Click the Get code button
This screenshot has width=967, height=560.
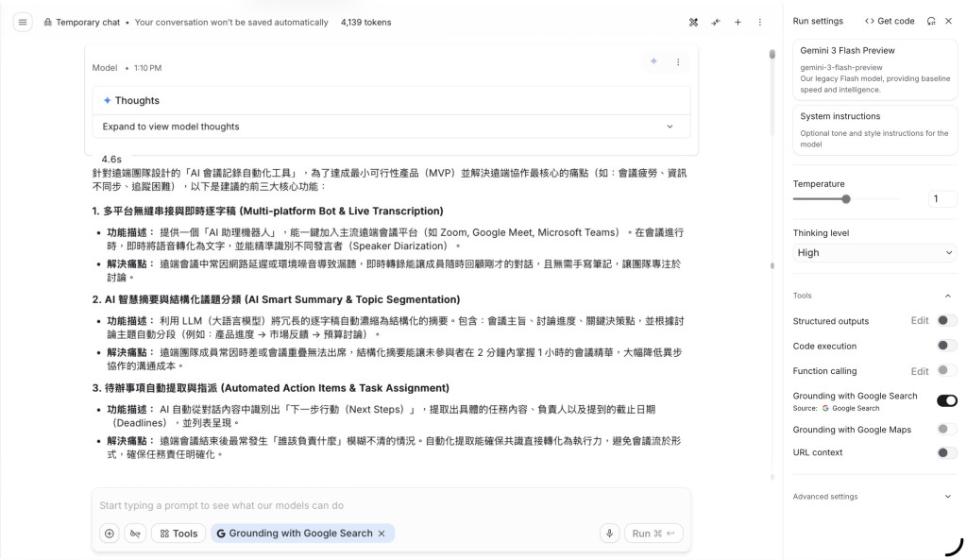pyautogui.click(x=890, y=21)
